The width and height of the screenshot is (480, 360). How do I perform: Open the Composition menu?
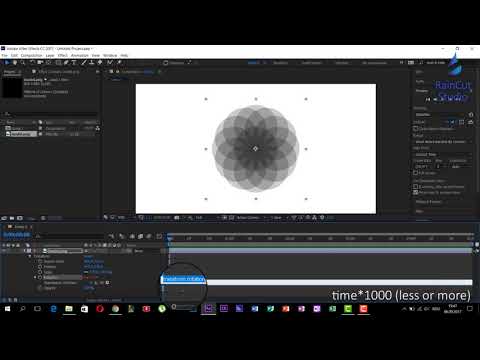[31, 55]
